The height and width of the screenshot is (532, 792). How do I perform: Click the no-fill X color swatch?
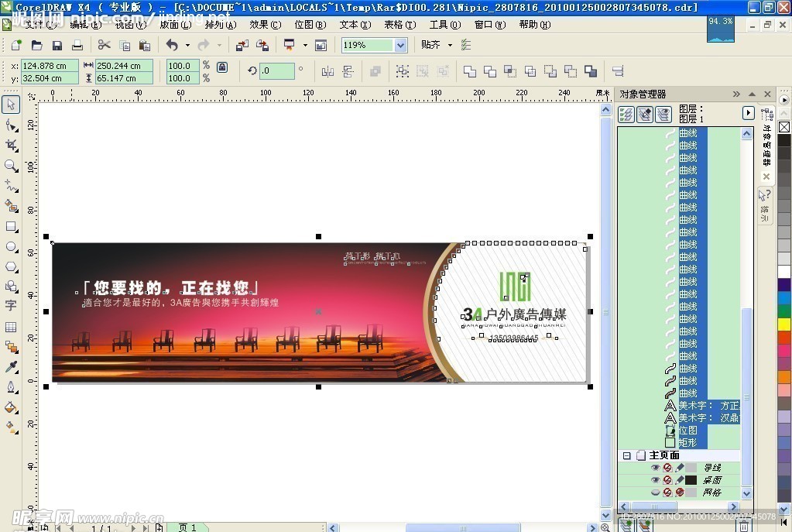click(784, 127)
